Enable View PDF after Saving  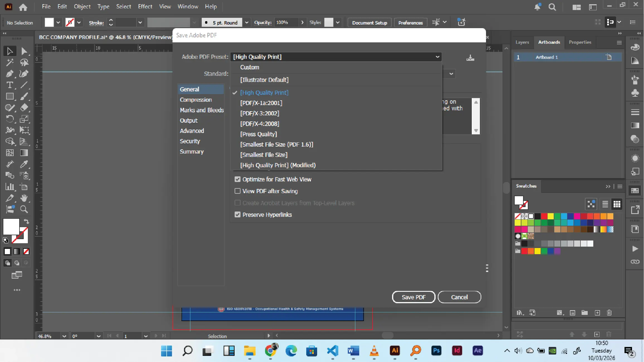237,191
